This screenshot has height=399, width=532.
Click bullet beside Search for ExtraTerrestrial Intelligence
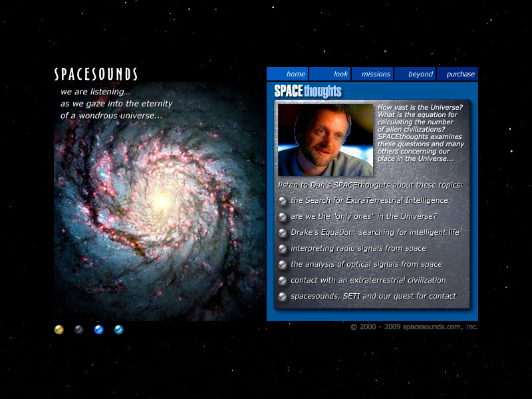pyautogui.click(x=283, y=201)
